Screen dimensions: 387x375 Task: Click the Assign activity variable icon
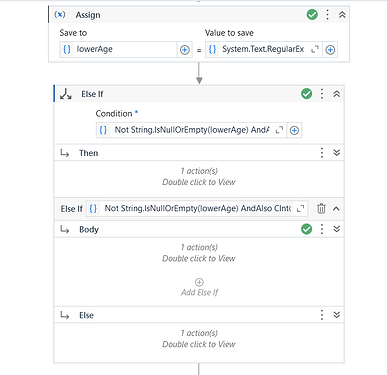click(x=60, y=15)
